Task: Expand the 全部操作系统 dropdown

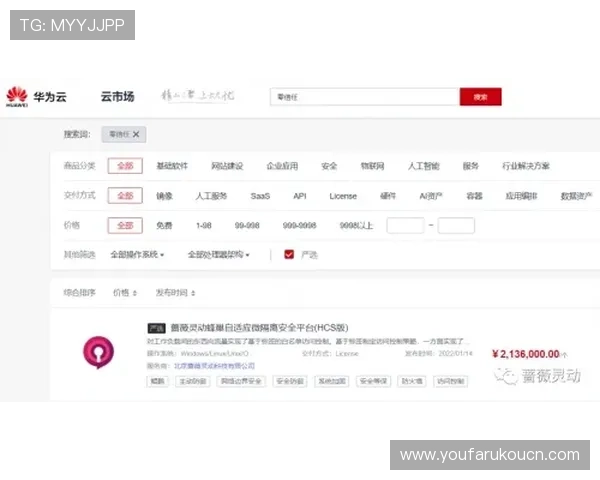Action: [137, 255]
